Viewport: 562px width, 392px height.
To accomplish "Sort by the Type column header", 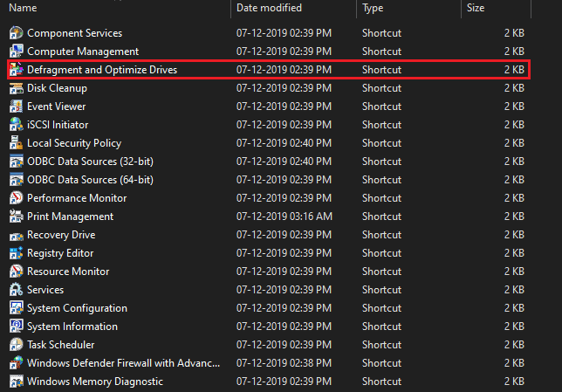I will [x=373, y=8].
